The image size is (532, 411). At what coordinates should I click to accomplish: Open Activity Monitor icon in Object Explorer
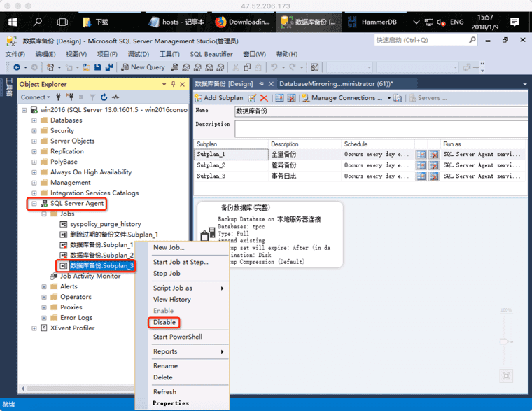point(115,97)
